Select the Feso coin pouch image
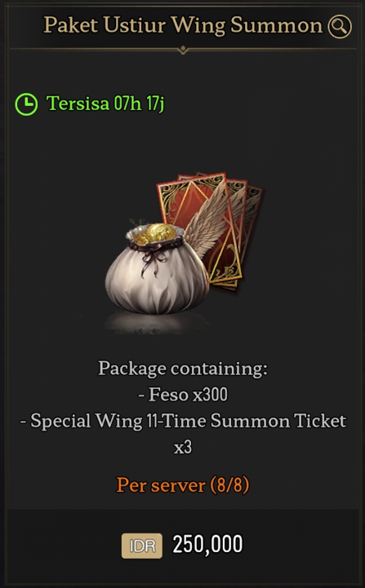 (x=157, y=269)
